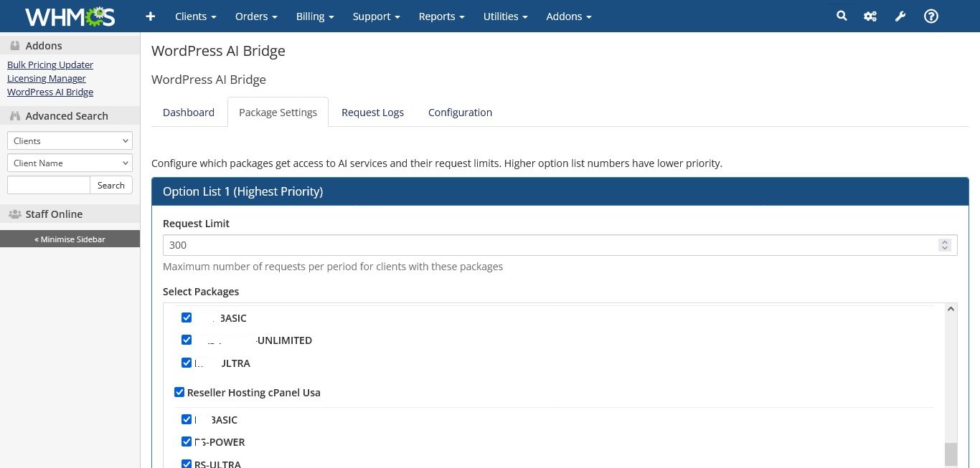
Task: Expand the Billing menu in navbar
Action: pyautogui.click(x=315, y=16)
